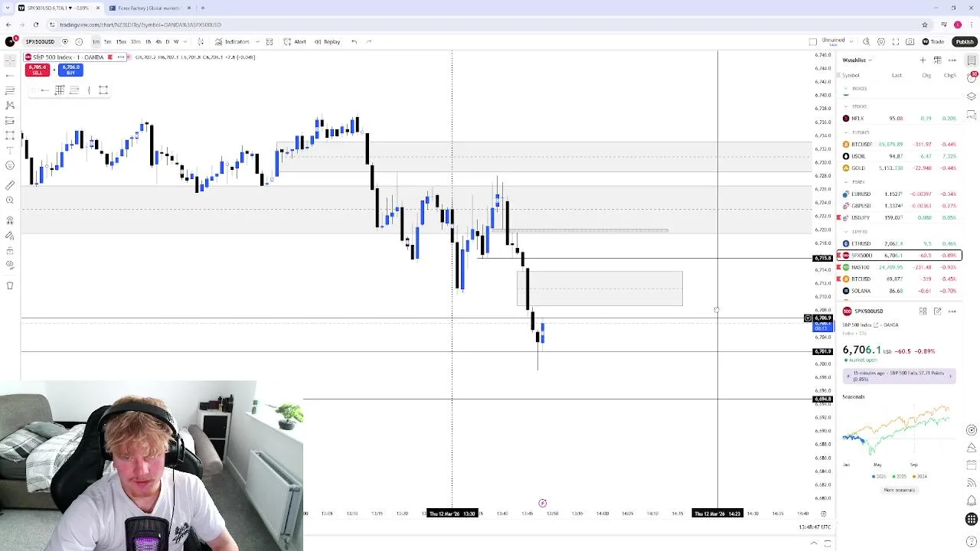The image size is (980, 551).
Task: Lock all drawing tools
Action: click(x=10, y=250)
